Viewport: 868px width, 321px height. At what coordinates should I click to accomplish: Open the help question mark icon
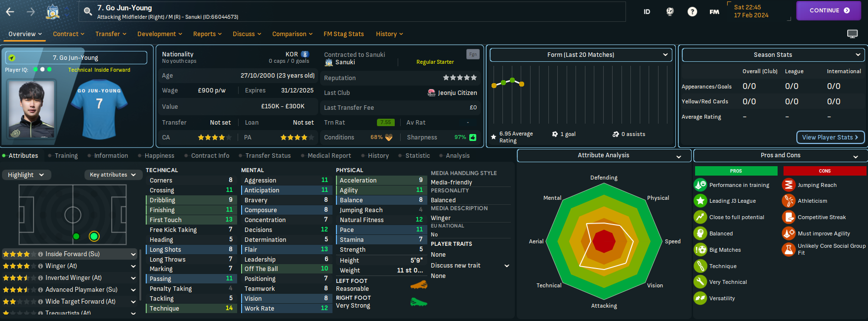coord(692,11)
